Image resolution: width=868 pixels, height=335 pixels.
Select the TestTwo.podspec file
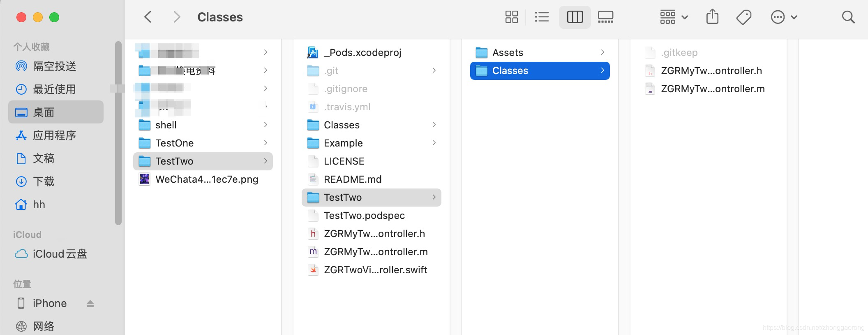372,216
